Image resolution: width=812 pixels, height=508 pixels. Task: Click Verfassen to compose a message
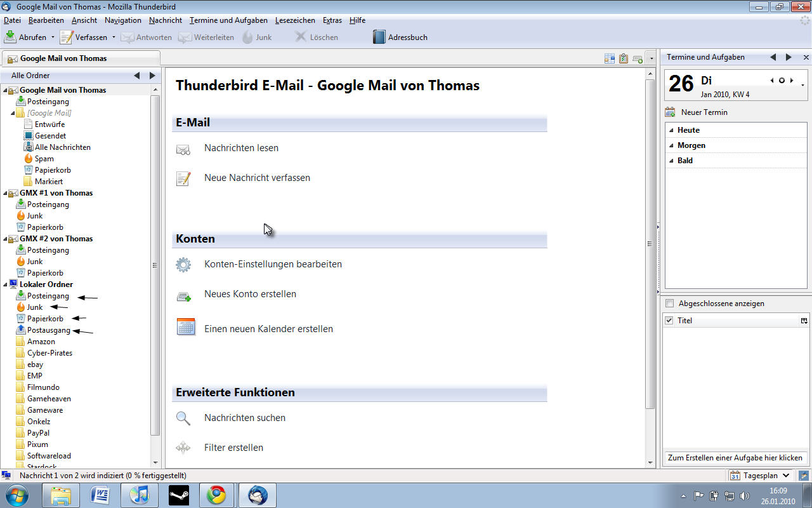tap(84, 37)
